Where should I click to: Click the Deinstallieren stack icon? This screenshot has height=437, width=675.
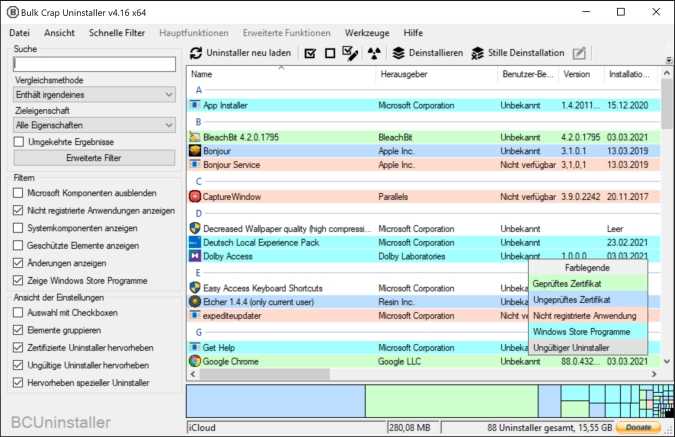click(399, 53)
